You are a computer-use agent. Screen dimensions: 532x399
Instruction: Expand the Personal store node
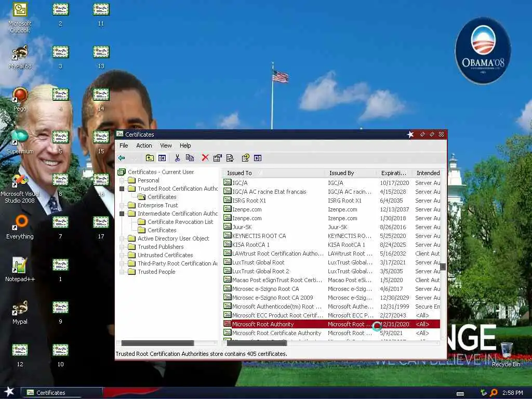point(122,180)
